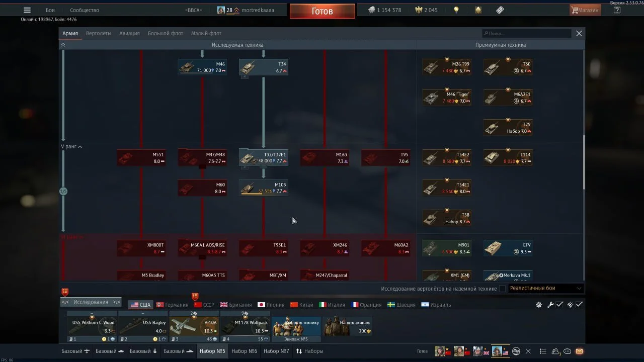Collapse the Исследования panel expander
This screenshot has width=644, height=362.
(91, 302)
